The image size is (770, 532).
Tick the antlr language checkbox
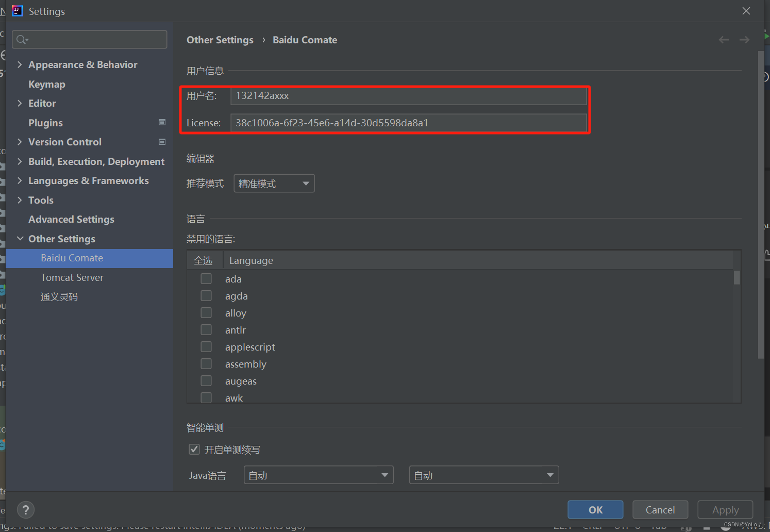tap(206, 329)
